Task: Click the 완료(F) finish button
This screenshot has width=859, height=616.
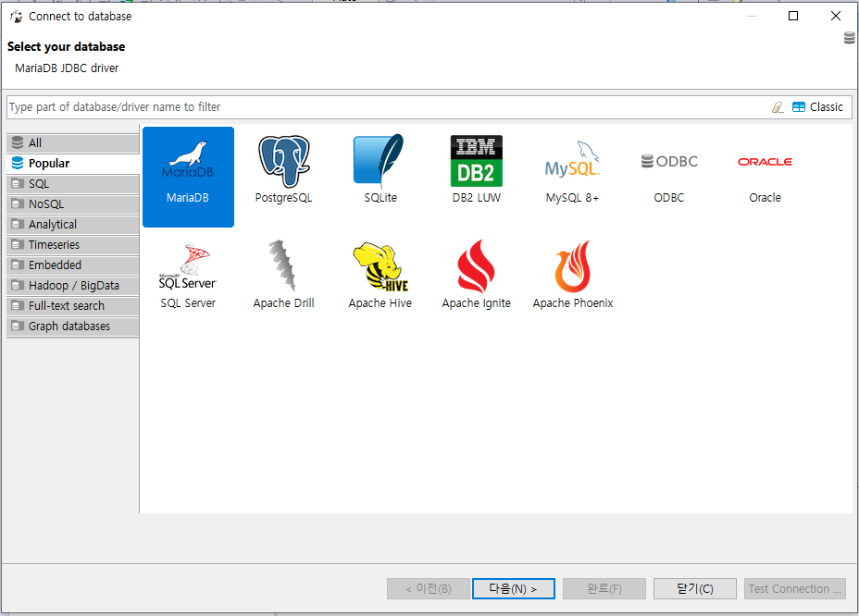Action: pyautogui.click(x=604, y=588)
